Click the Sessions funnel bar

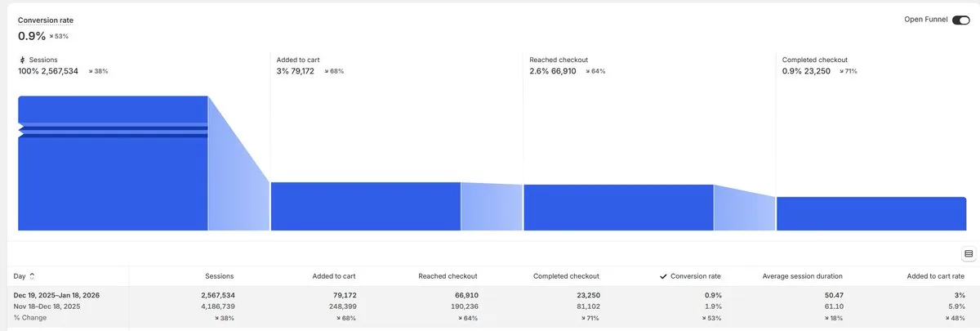113,163
